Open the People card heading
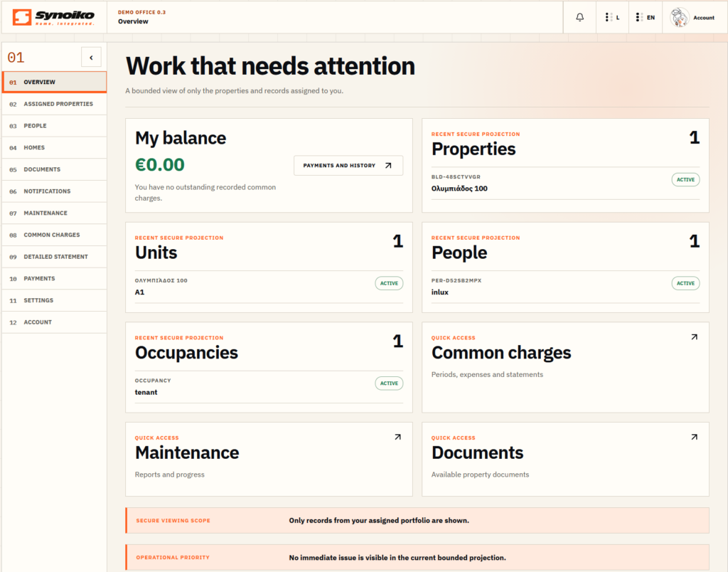The width and height of the screenshot is (728, 572). click(x=459, y=253)
